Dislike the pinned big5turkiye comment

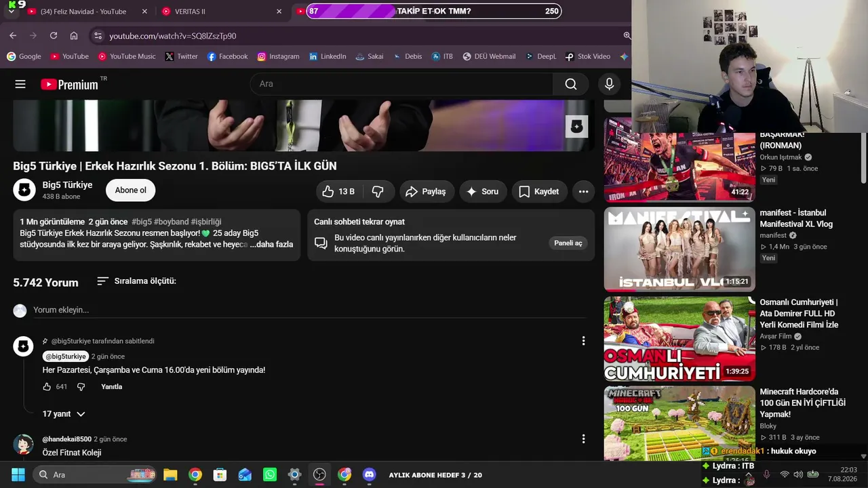81,386
